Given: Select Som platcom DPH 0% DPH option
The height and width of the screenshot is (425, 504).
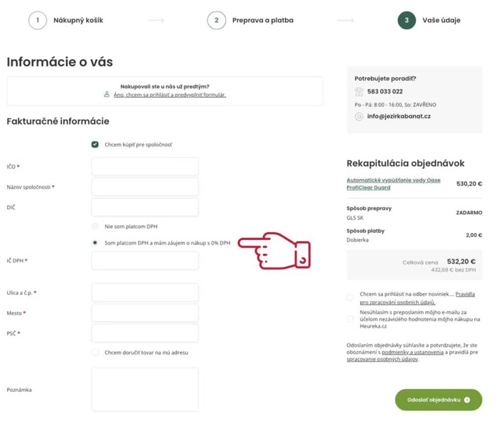Looking at the screenshot, I should pyautogui.click(x=95, y=243).
